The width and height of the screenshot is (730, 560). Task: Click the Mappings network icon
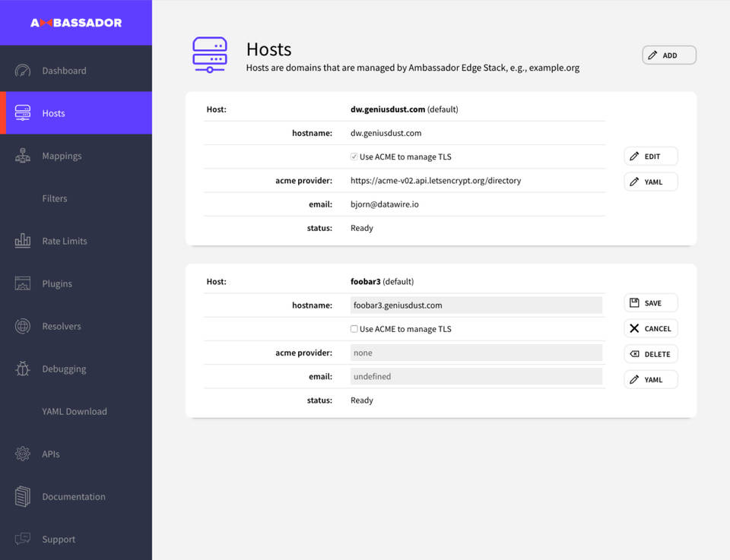coord(23,156)
